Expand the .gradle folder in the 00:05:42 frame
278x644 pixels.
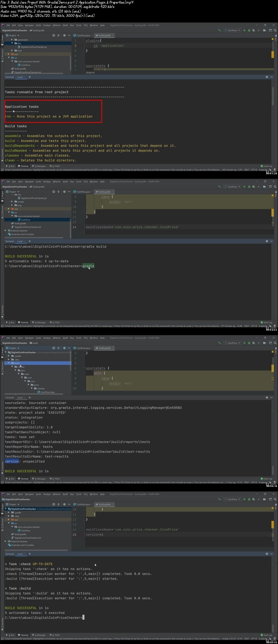[x=9, y=512]
